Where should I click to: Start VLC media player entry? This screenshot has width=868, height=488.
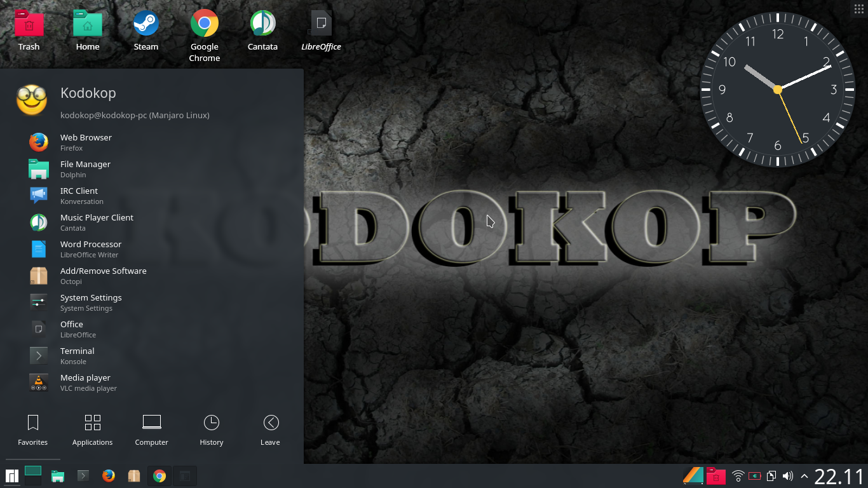coord(85,383)
